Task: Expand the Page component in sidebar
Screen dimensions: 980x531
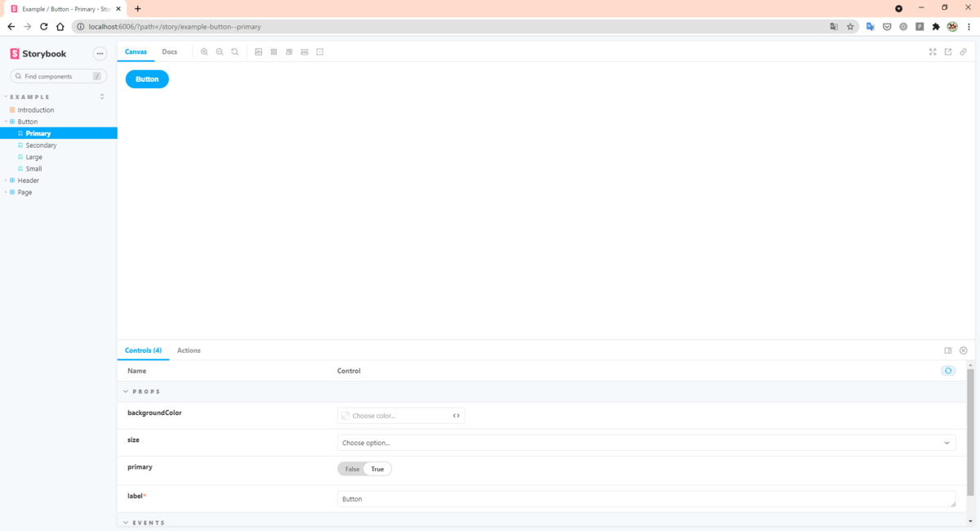Action: [x=24, y=192]
